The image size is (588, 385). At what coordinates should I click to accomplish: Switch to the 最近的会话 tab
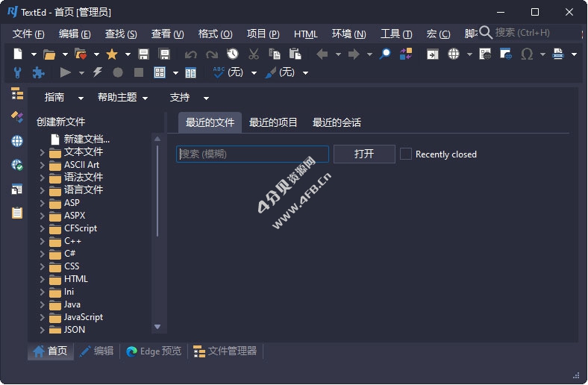pyautogui.click(x=337, y=122)
